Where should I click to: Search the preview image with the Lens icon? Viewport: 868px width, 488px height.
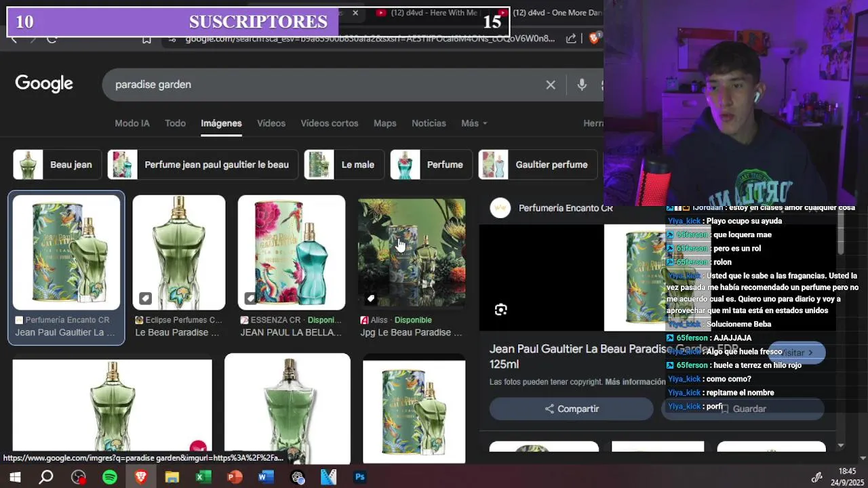(500, 310)
